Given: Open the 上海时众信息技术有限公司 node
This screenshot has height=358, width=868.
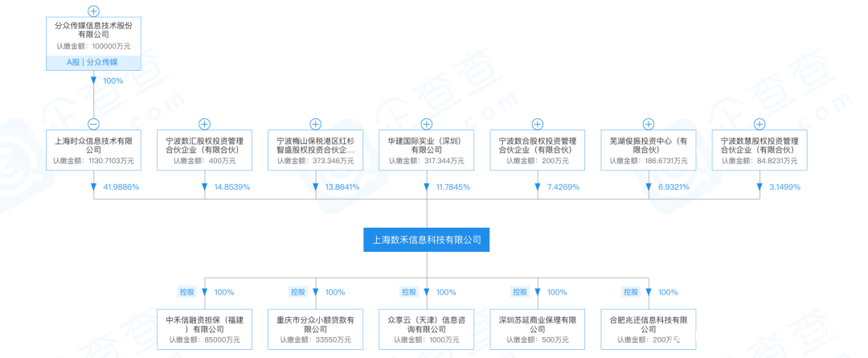Looking at the screenshot, I should pyautogui.click(x=93, y=150).
